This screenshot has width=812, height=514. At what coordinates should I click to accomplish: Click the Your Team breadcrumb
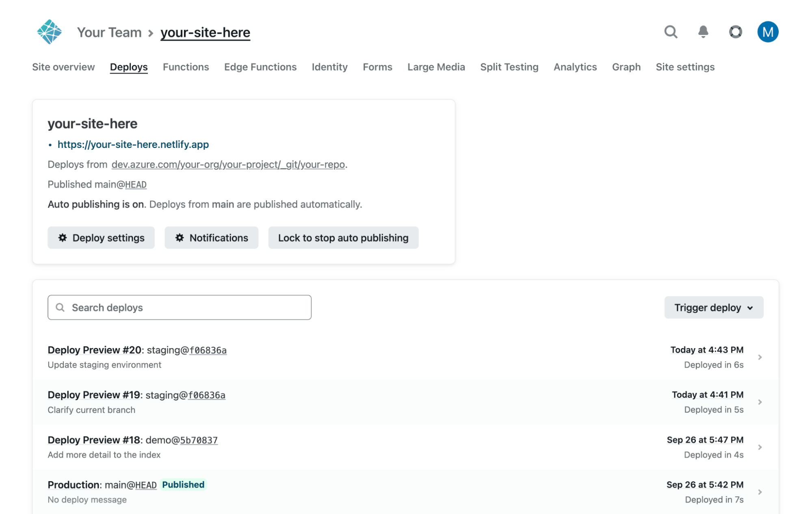tap(109, 33)
